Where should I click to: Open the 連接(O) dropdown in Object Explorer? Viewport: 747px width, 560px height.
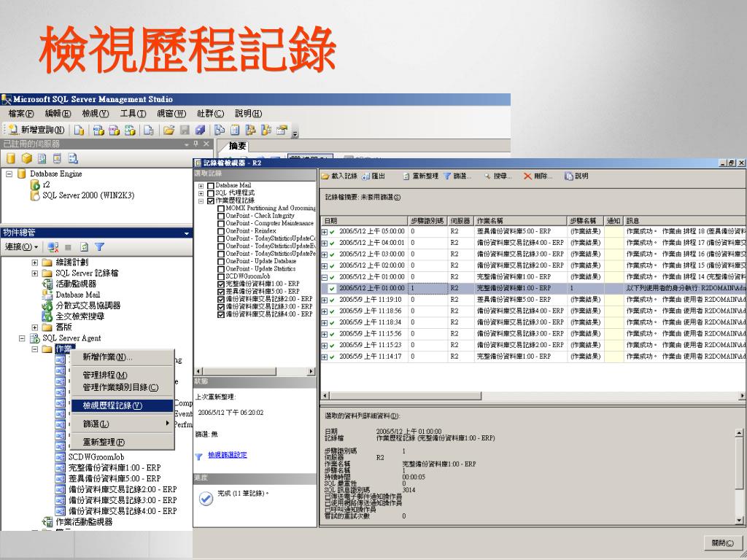(x=21, y=246)
